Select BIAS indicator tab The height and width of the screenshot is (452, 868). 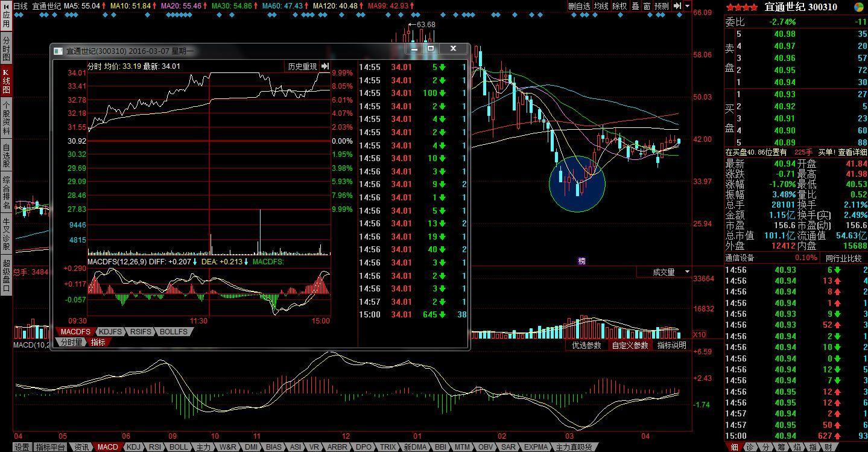(273, 447)
